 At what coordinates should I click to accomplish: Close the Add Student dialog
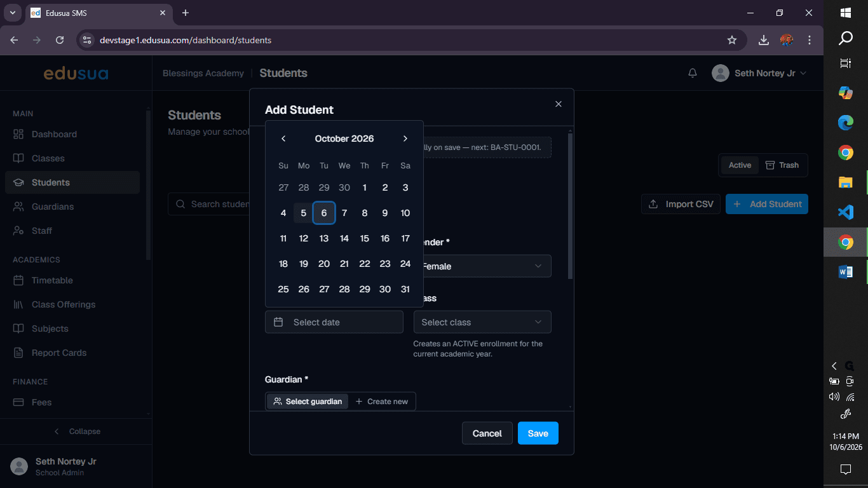[559, 104]
